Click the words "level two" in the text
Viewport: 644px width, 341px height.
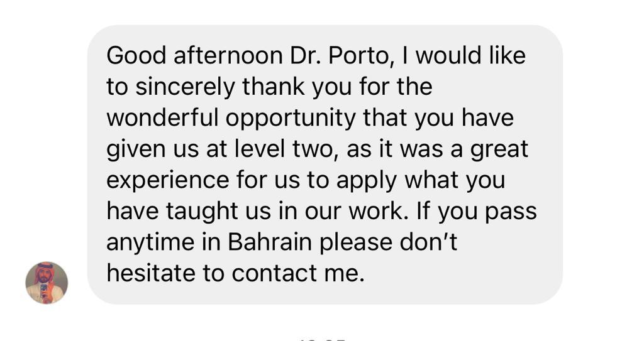[284, 149]
